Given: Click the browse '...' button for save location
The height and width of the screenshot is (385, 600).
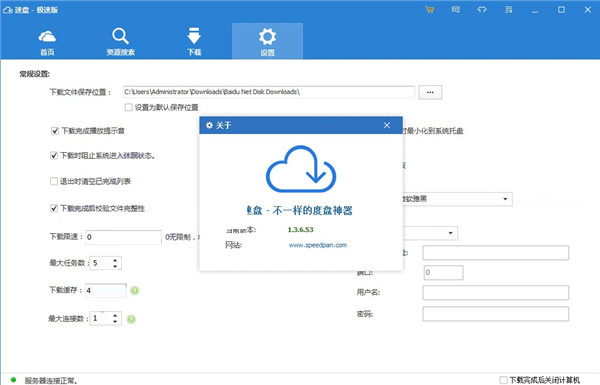Looking at the screenshot, I should tap(430, 92).
